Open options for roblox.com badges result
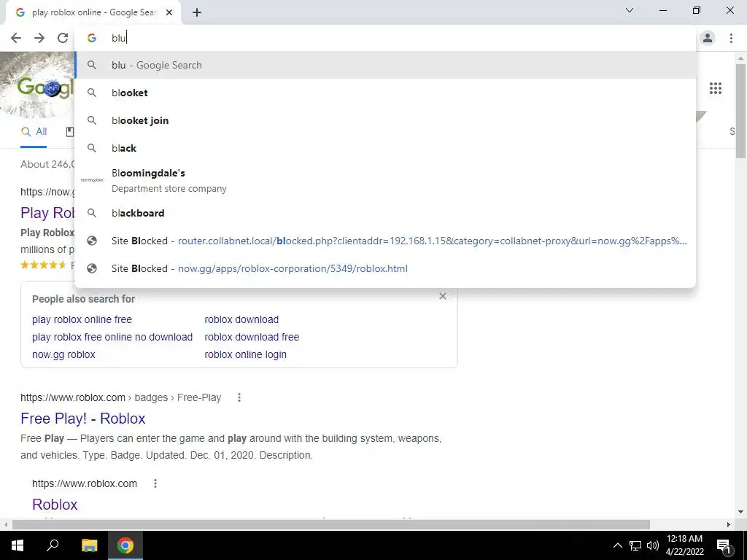The width and height of the screenshot is (747, 560). (239, 397)
